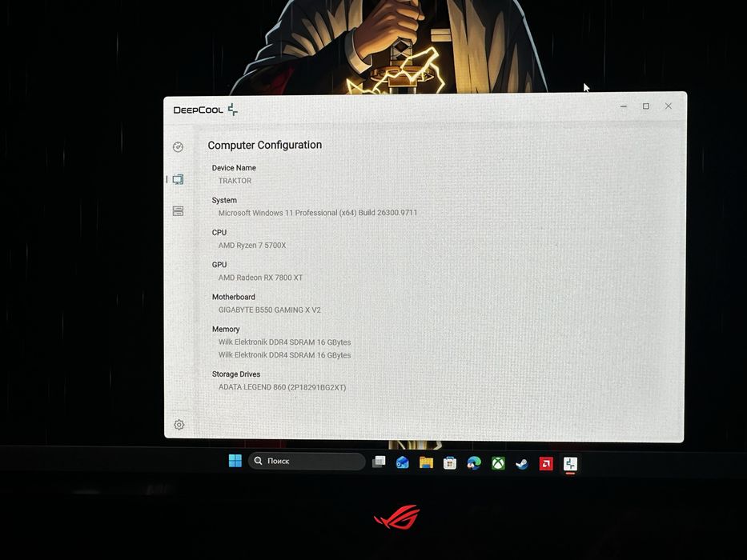Screen dimensions: 747x560
Task: Select GIGABYTE B550 GAMING X V2 text
Action: 270,310
